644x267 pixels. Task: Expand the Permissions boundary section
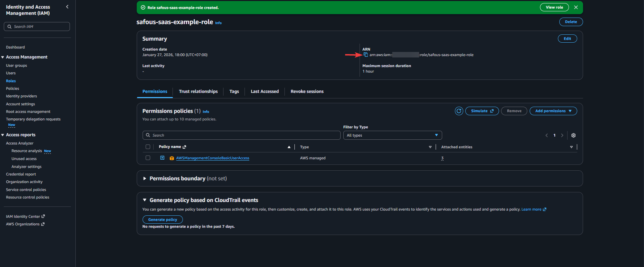pyautogui.click(x=145, y=179)
